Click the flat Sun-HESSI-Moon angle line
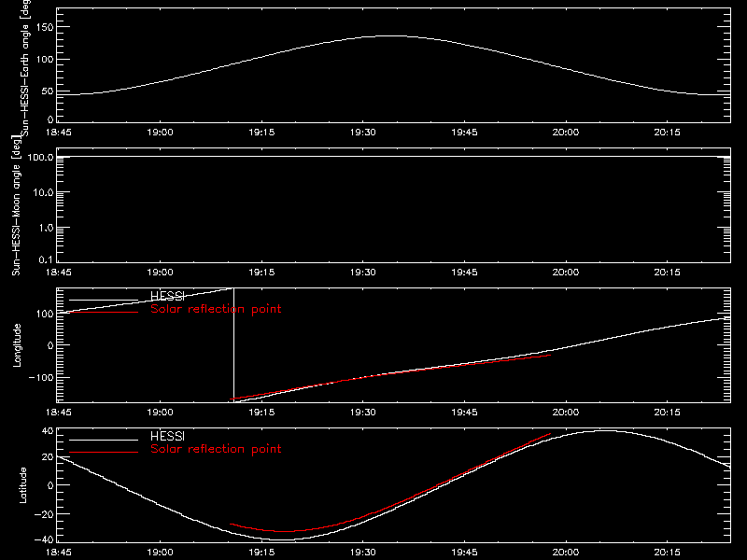The image size is (747, 560). pos(393,156)
